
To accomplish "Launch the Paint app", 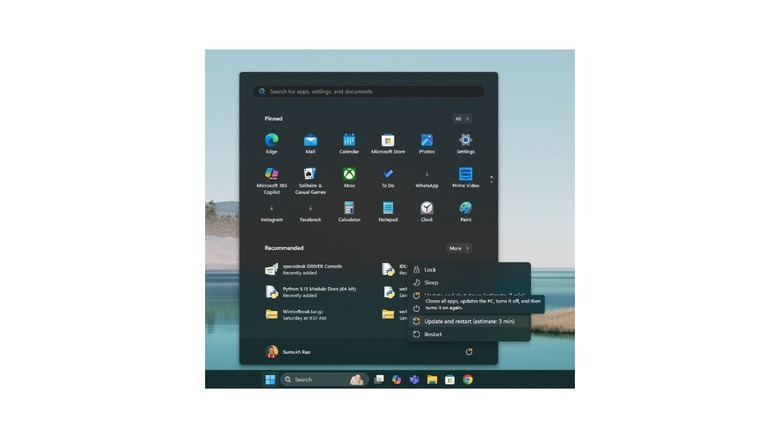I will point(466,212).
